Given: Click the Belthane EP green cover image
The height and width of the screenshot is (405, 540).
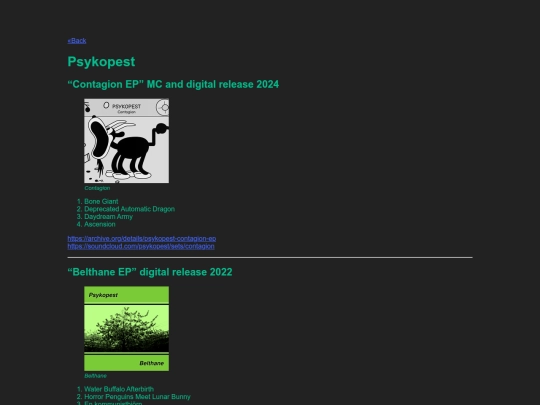Looking at the screenshot, I should [x=126, y=329].
